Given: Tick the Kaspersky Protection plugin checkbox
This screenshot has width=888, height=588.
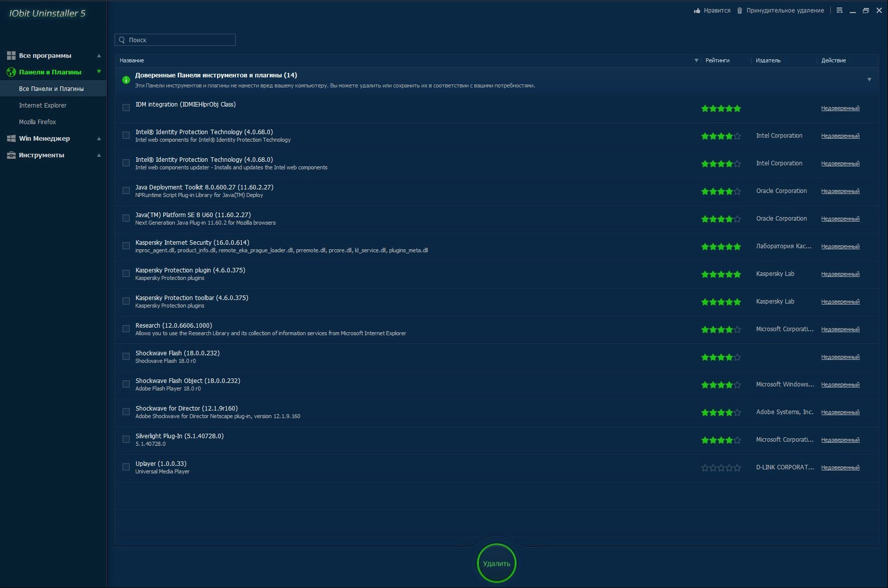Looking at the screenshot, I should 126,273.
